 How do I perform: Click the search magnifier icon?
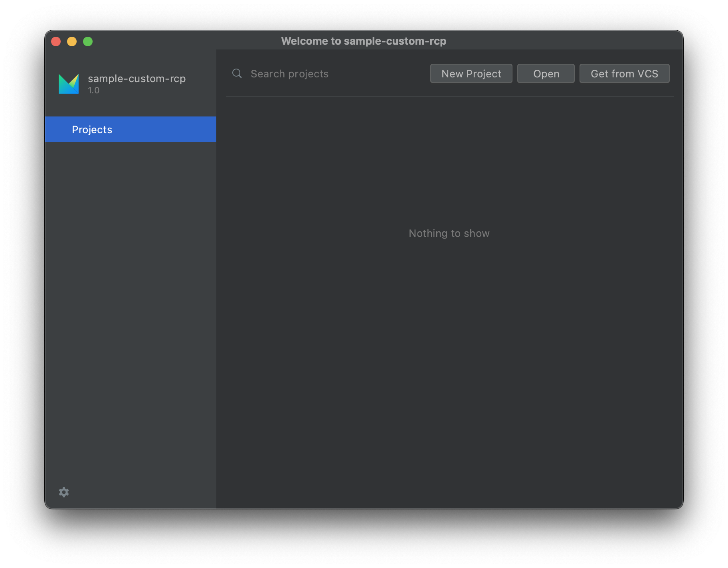pyautogui.click(x=237, y=73)
